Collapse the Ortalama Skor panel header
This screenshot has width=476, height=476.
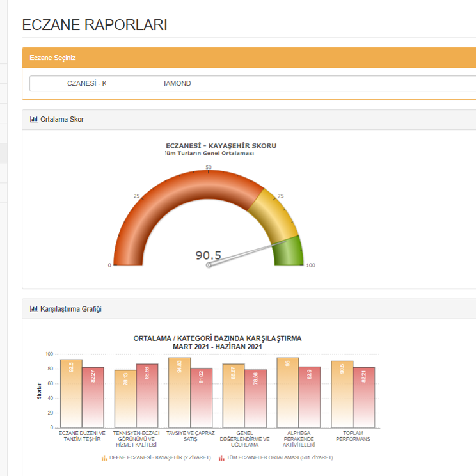tap(250, 120)
